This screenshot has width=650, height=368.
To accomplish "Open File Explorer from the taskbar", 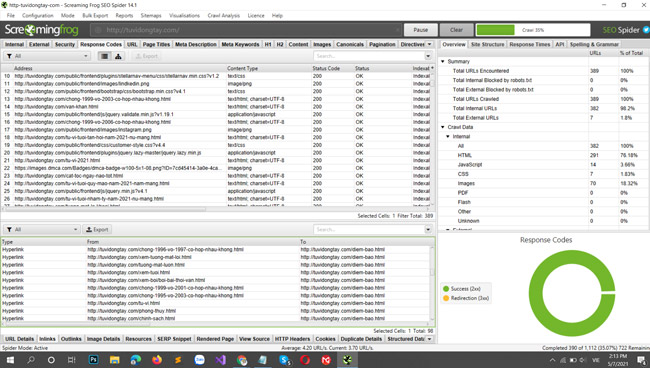I will click(x=114, y=360).
